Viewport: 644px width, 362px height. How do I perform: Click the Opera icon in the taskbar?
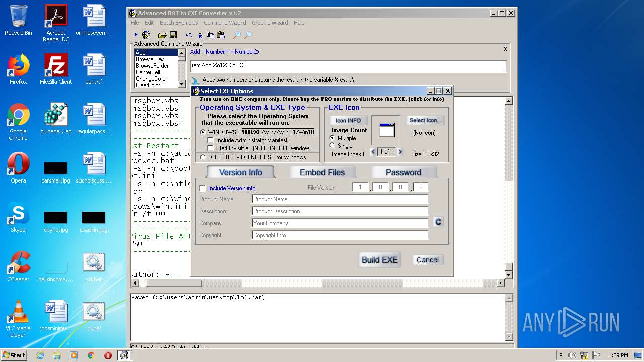point(108,355)
